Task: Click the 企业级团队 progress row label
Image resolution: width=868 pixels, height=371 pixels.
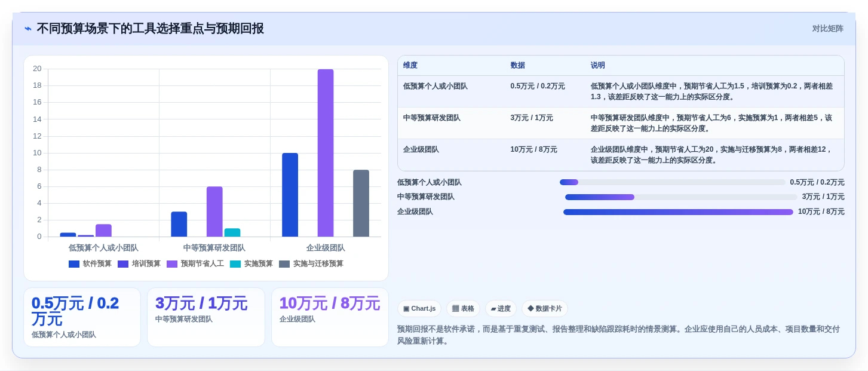Action: (415, 211)
